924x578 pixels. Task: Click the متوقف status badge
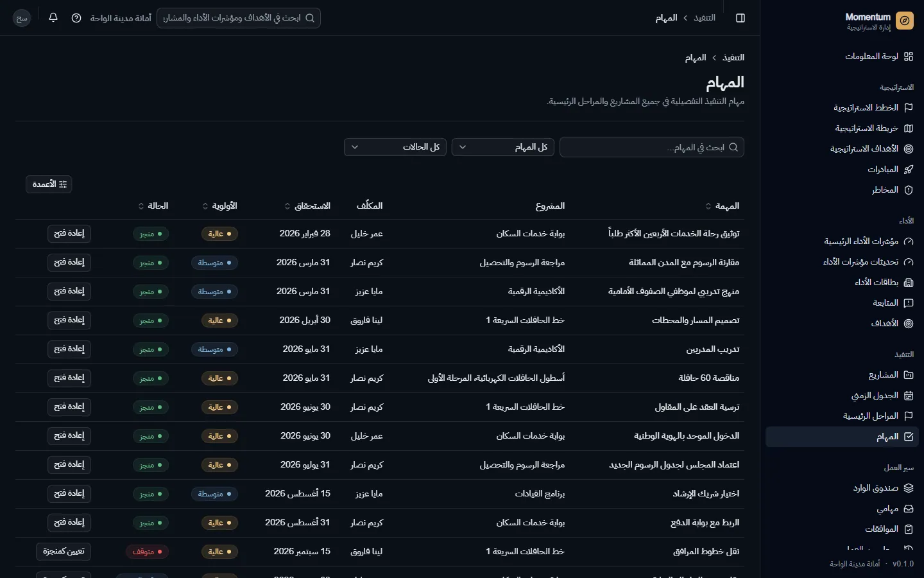(x=147, y=552)
